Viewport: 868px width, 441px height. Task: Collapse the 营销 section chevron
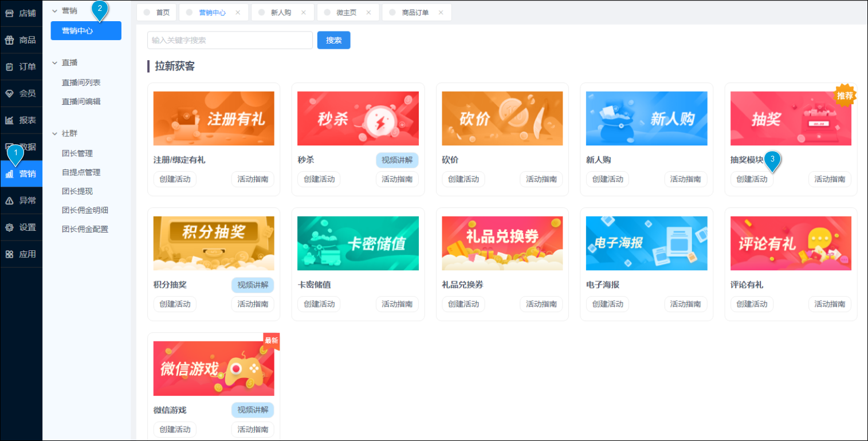54,10
